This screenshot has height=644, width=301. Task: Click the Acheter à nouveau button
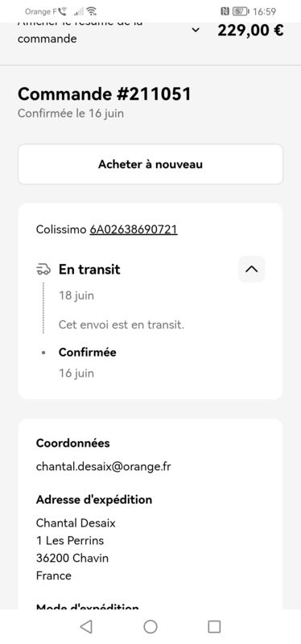(150, 164)
